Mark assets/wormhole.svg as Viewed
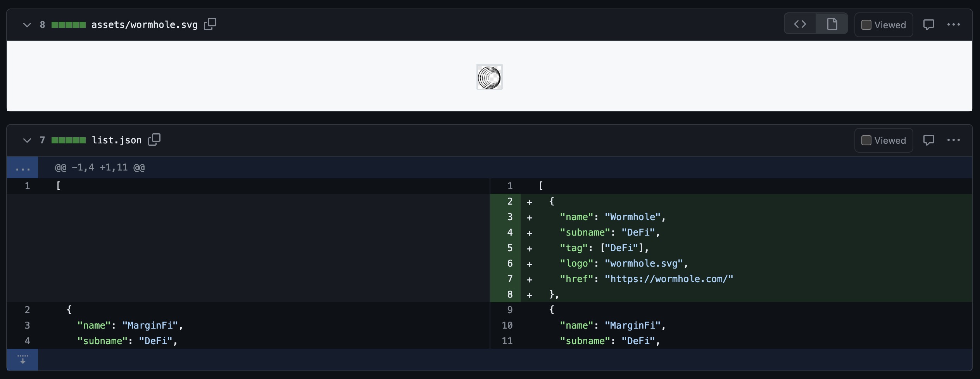Viewport: 980px width, 379px height. (883, 25)
